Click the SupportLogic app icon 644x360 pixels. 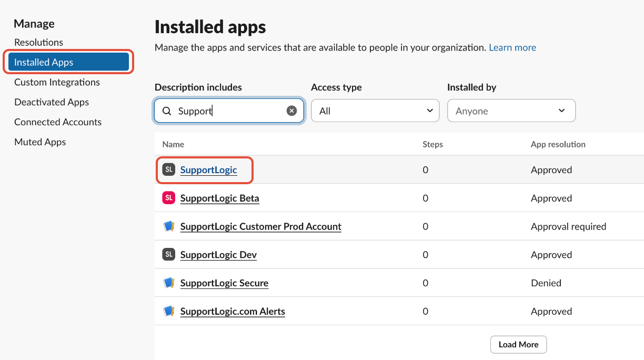(x=168, y=169)
